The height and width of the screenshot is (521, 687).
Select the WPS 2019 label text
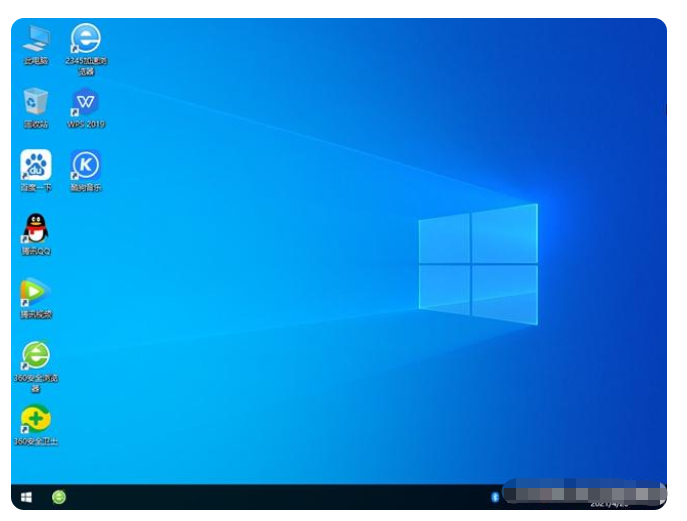coord(86,124)
